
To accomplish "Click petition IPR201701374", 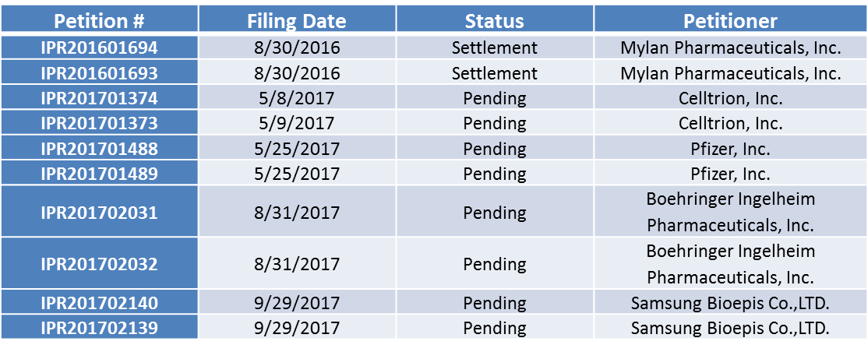I will [x=99, y=98].
